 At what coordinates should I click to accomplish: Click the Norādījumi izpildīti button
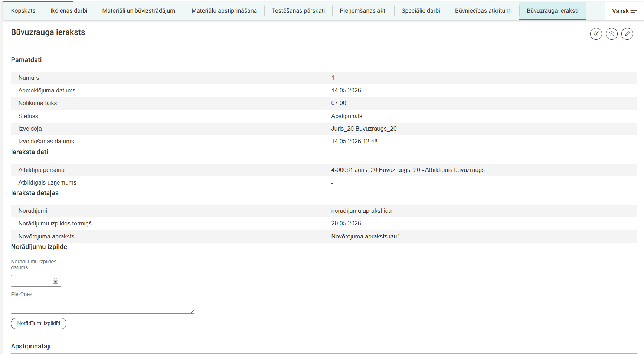coord(39,324)
